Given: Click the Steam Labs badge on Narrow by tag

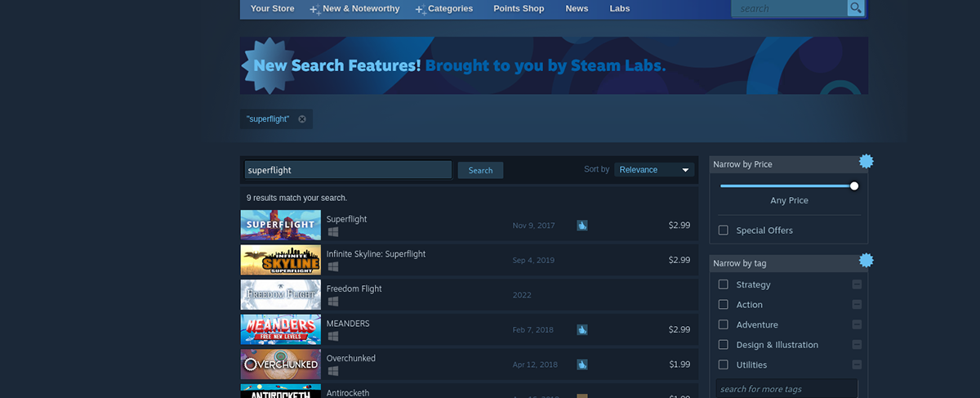Looking at the screenshot, I should 866,260.
